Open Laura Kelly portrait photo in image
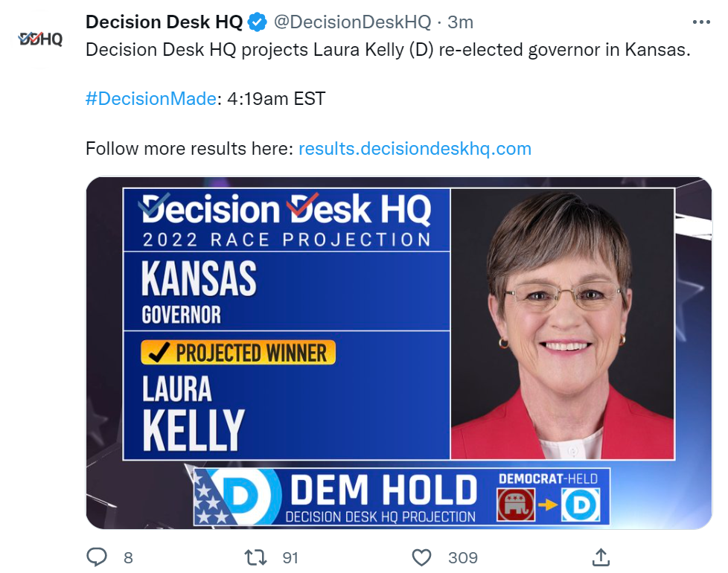Screen dimensions: 728x573 pyautogui.click(x=563, y=324)
